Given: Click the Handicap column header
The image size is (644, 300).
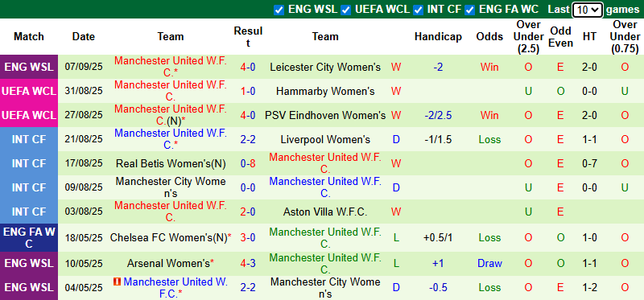Looking at the screenshot, I should (438, 36).
